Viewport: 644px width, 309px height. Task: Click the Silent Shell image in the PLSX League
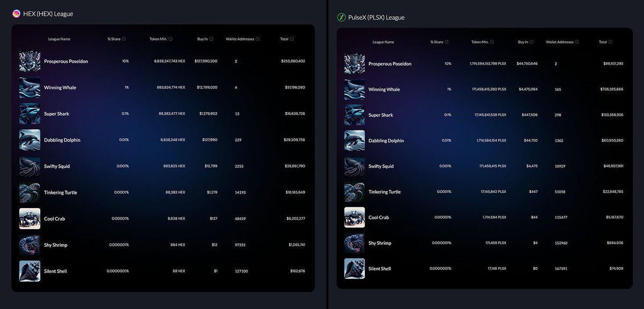coord(355,269)
